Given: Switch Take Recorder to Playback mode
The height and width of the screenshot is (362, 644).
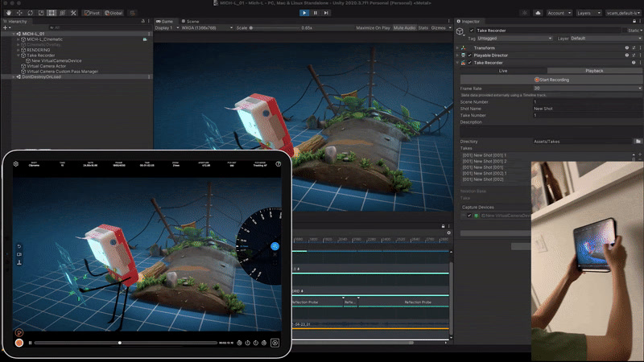Looking at the screenshot, I should pos(594,71).
